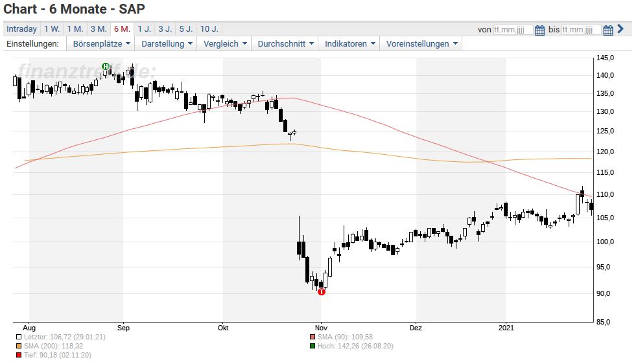Switch to the 3 J. timeframe
Screen dimensions: 638x364
pos(165,29)
